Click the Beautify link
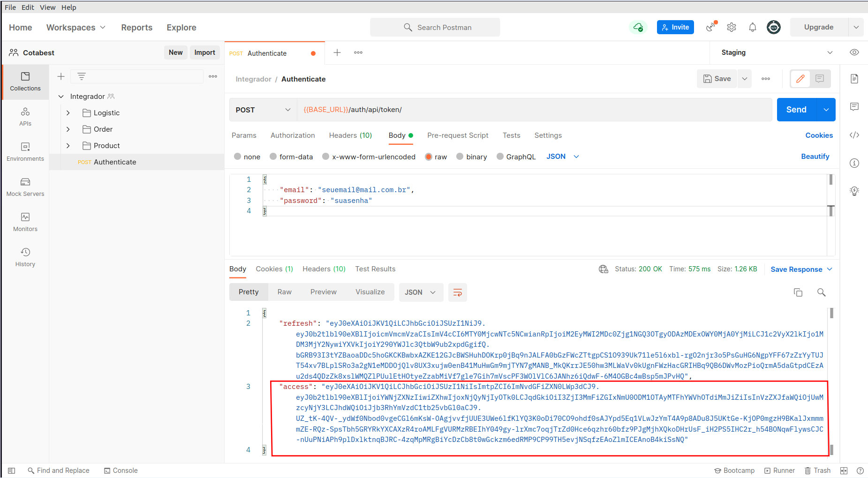The width and height of the screenshot is (868, 478). tap(815, 157)
